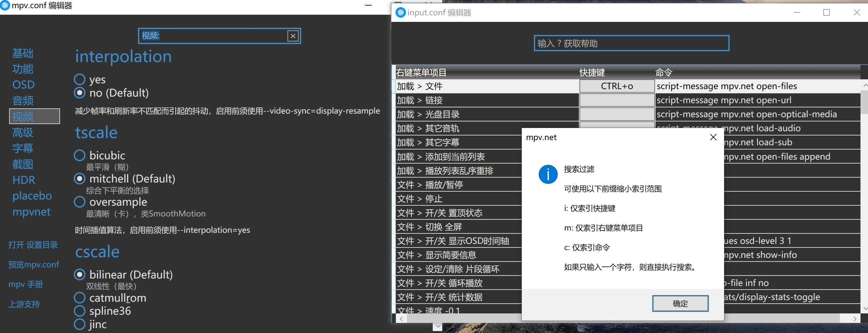Sort by 快捷键 column header
The width and height of the screenshot is (868, 333).
pos(617,72)
